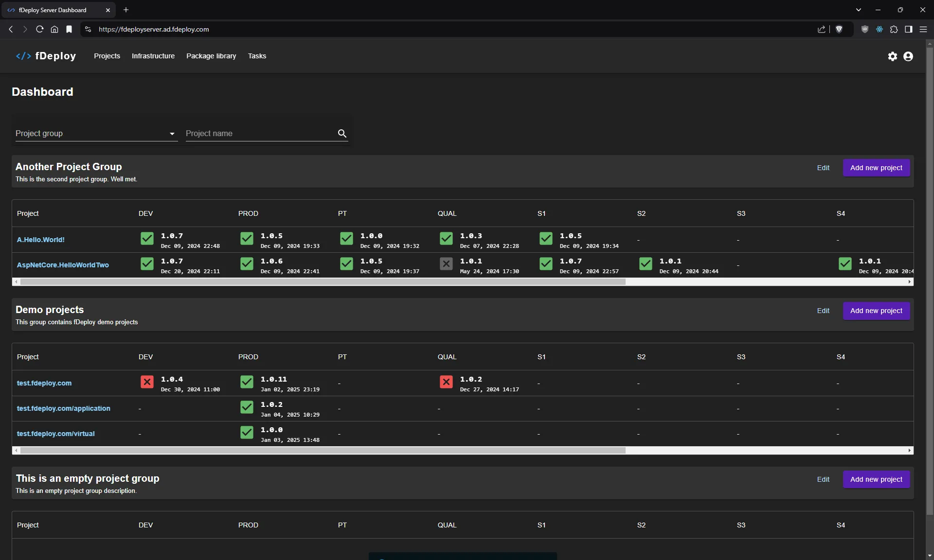This screenshot has width=934, height=560.
Task: Open a new browser tab
Action: pyautogui.click(x=126, y=10)
